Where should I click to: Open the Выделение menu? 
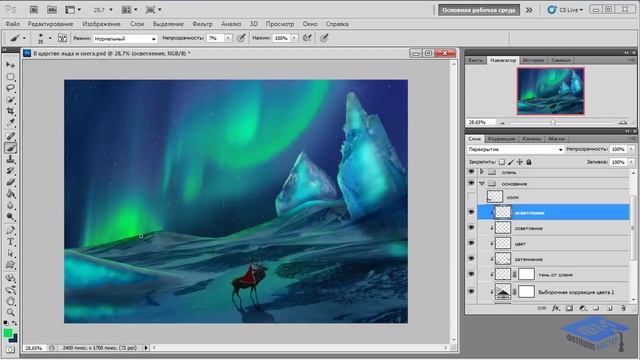coord(168,24)
